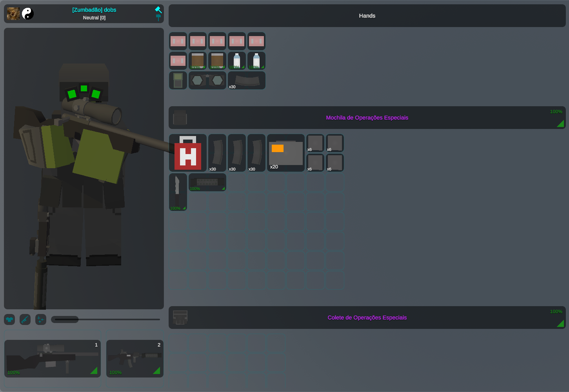This screenshot has width=569, height=392.
Task: Toggle the weapon skins button
Action: click(25, 319)
